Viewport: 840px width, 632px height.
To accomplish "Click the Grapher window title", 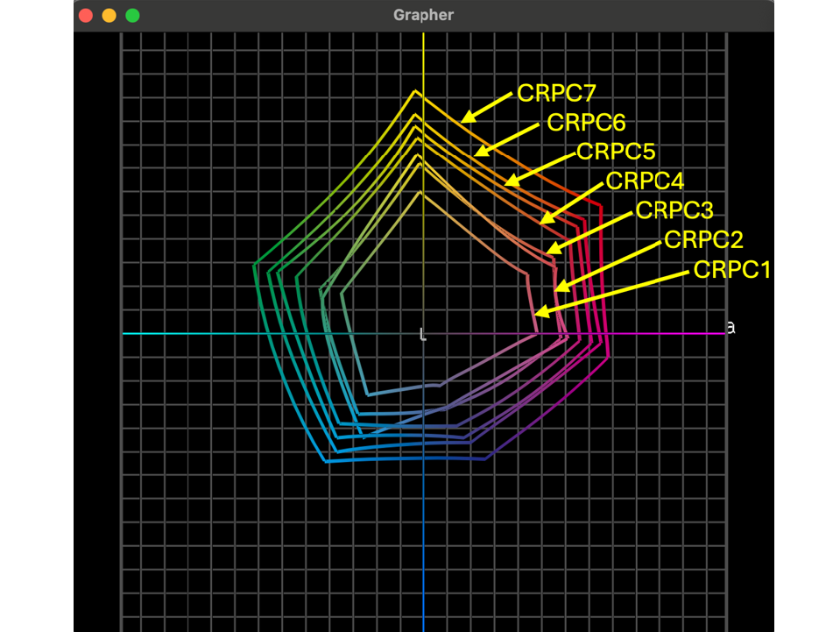I will pyautogui.click(x=423, y=15).
